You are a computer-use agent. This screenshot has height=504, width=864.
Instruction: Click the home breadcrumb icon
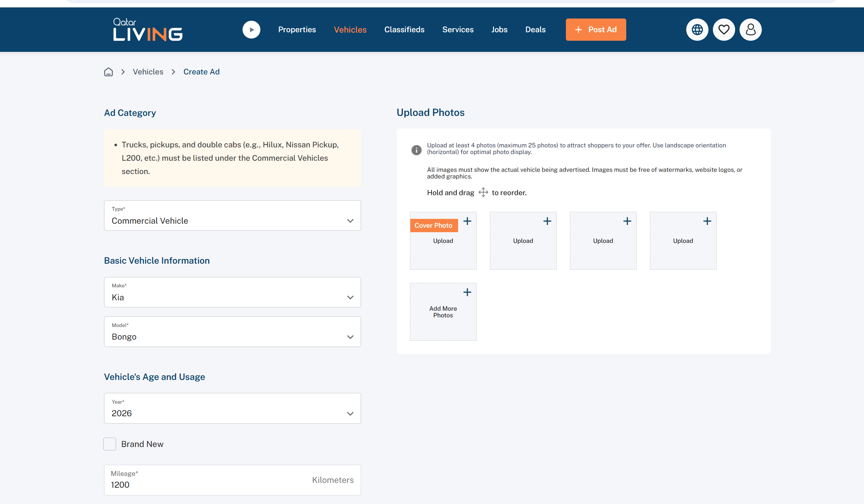[109, 72]
